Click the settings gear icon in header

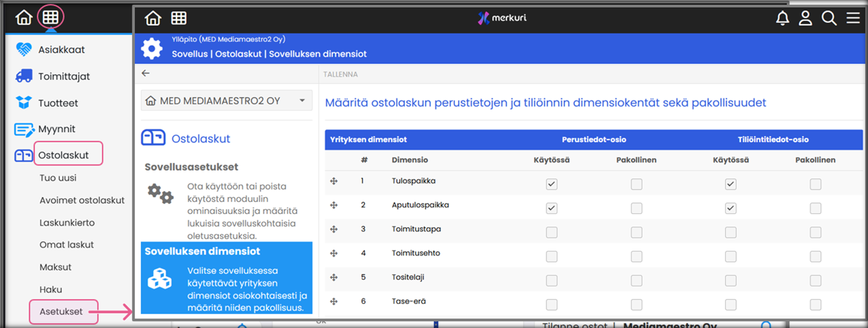coord(151,48)
